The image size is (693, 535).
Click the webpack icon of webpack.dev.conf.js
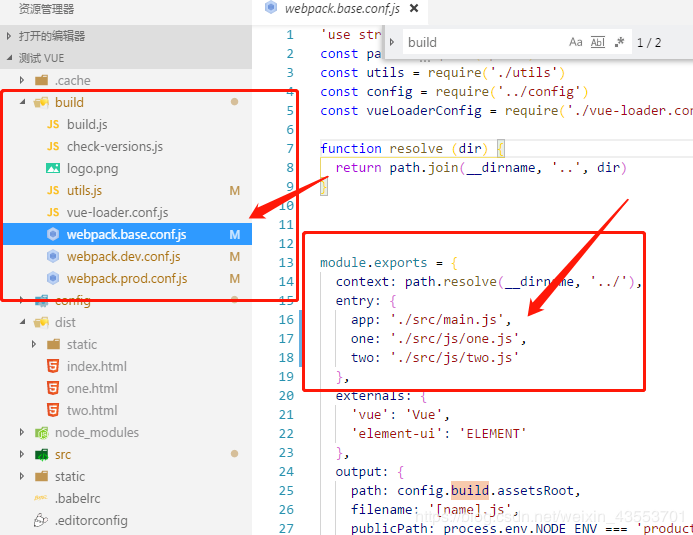coord(53,256)
